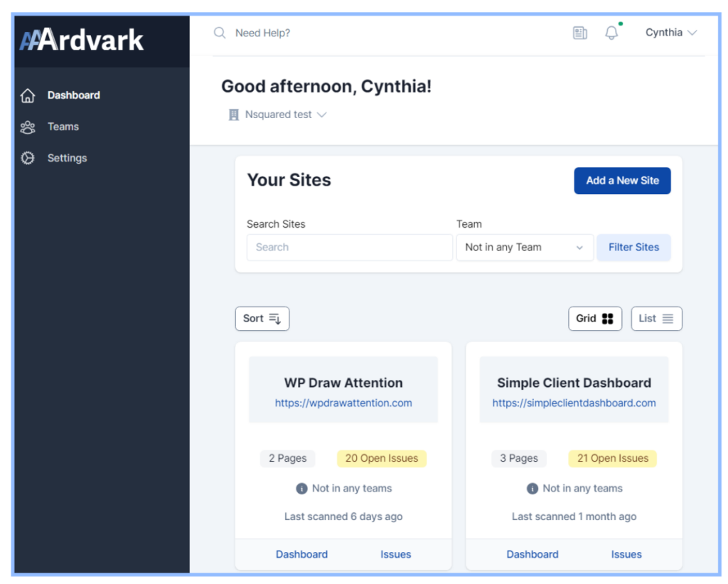Click the sort arrows icon in the Sort button

[274, 319]
